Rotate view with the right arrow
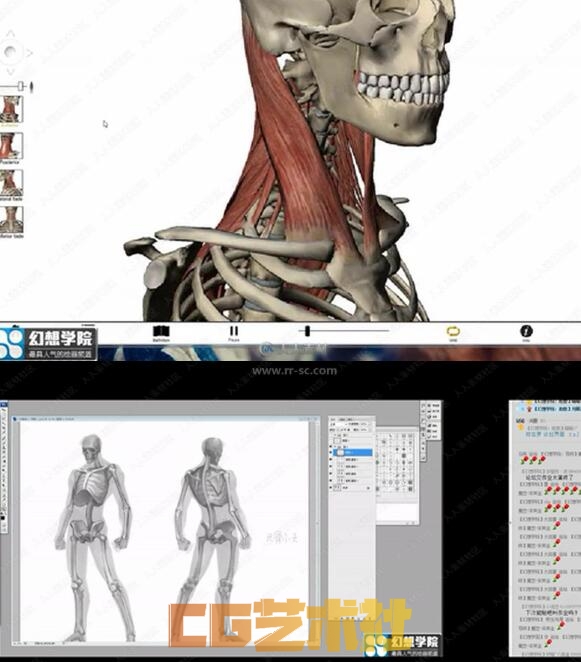 pyautogui.click(x=29, y=53)
